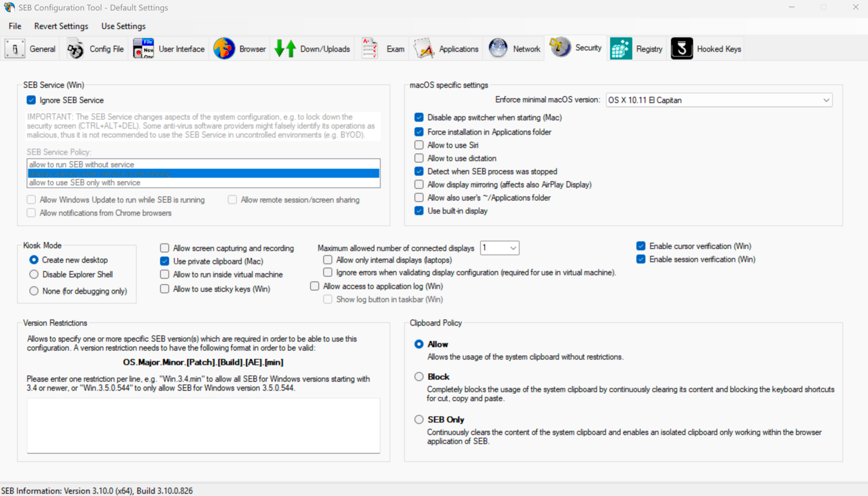Expand Enforce minimal macOS version dropdown
Viewport: 868px width, 496px height.
719,100
